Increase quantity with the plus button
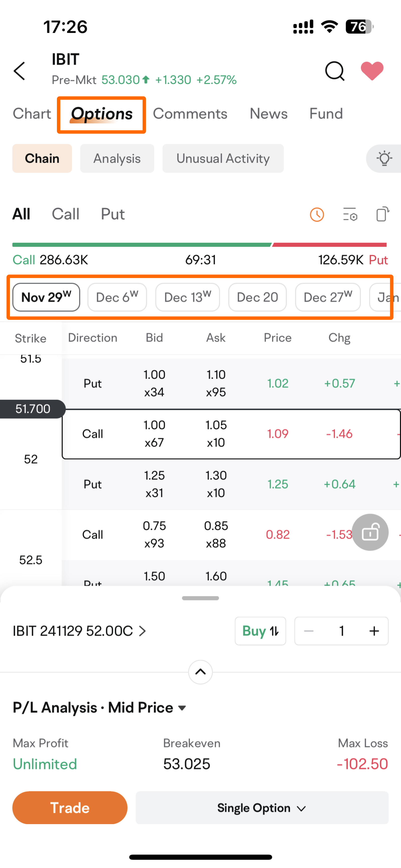401x868 pixels. click(x=374, y=631)
